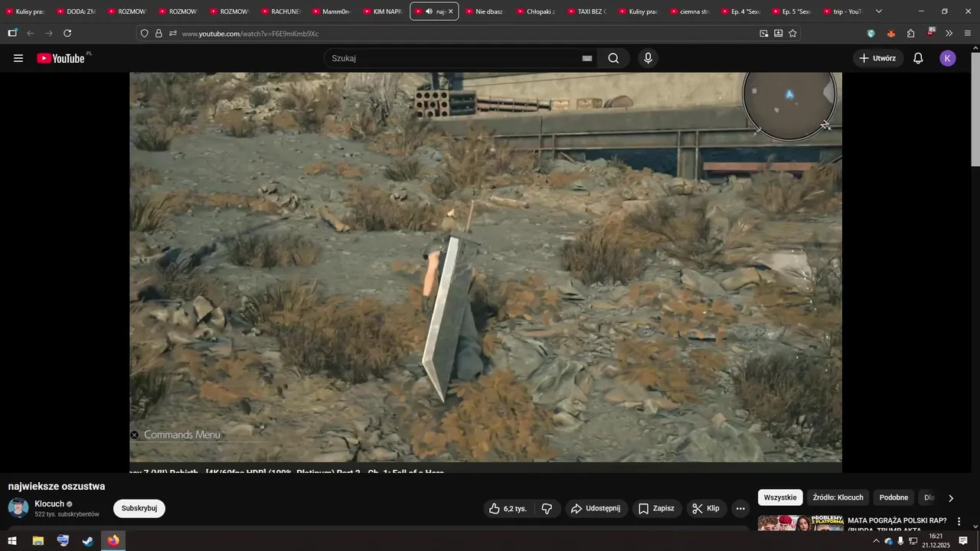The image size is (980, 551).
Task: Click the padlock site info icon
Action: (158, 33)
